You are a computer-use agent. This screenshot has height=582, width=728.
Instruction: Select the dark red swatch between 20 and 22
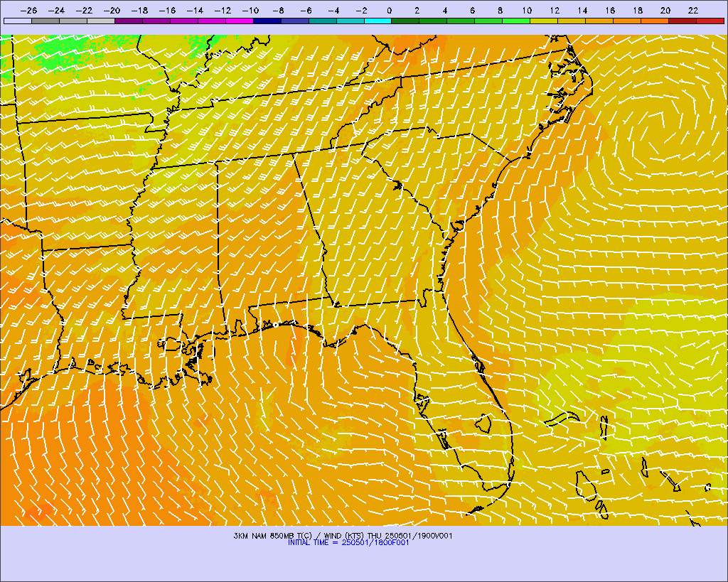click(x=682, y=21)
